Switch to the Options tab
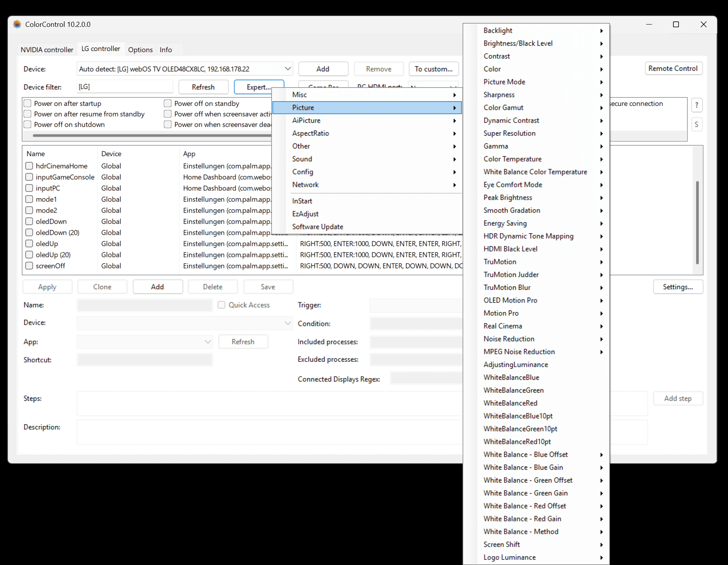Screen dimensions: 728x565 tap(140, 50)
